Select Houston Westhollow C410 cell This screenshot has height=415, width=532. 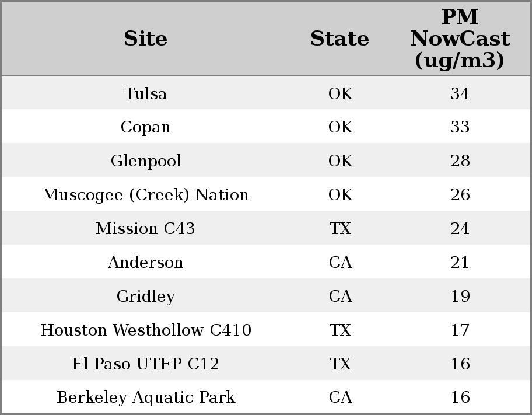click(145, 330)
